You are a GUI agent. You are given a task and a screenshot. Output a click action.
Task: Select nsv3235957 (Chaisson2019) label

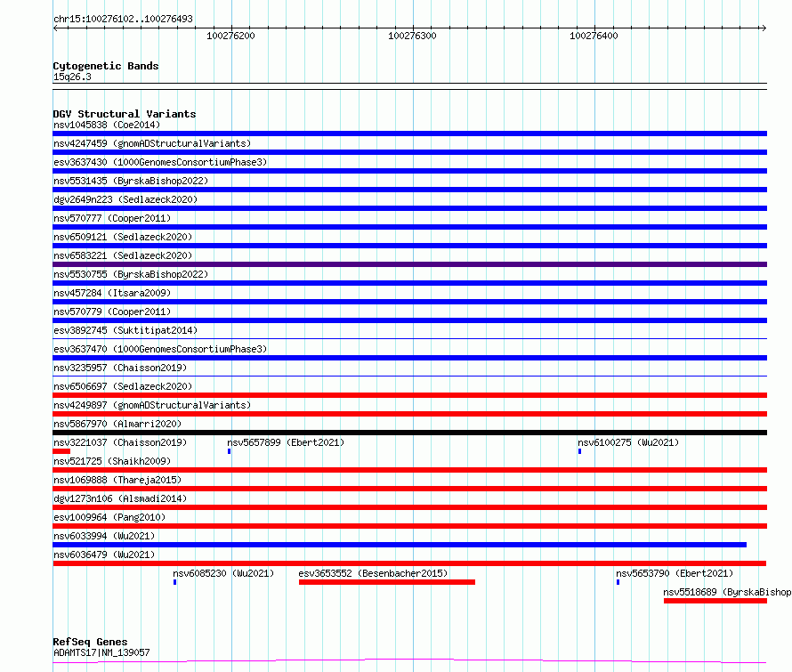(x=120, y=368)
